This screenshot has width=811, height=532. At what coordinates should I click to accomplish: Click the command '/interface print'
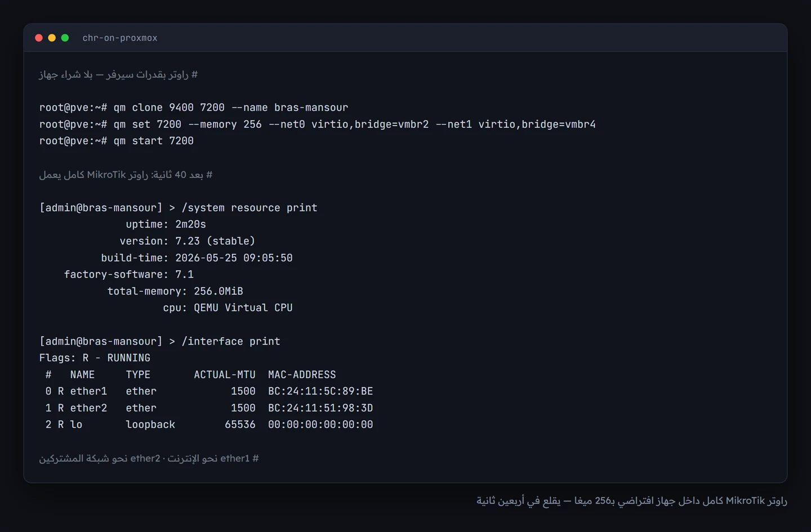coord(231,341)
